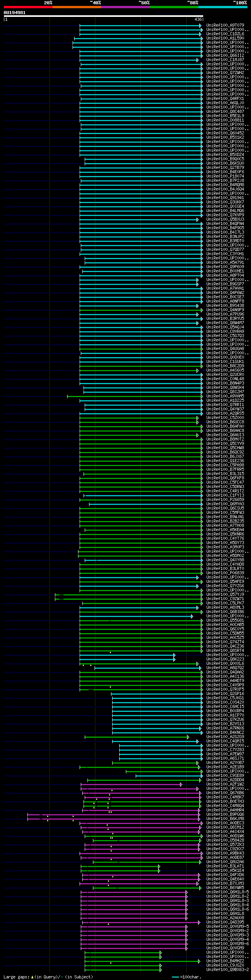This screenshot has width=251, height=980.
Task: Click the UniRef100_A2AU08 hit name
Action: tap(225, 918)
